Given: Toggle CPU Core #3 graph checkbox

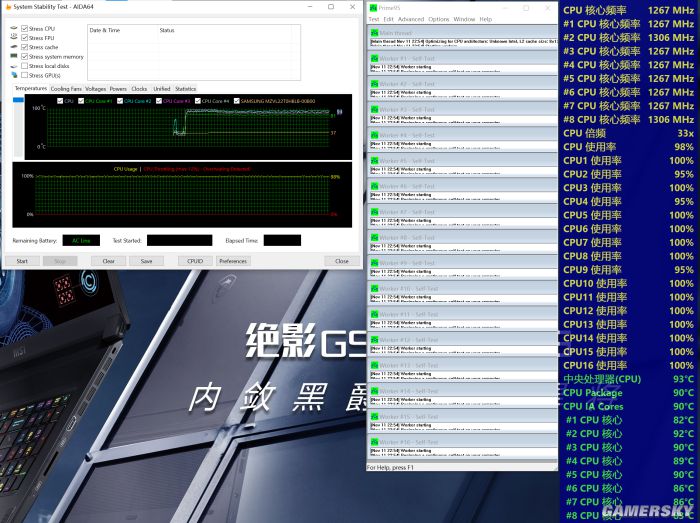Looking at the screenshot, I should tap(158, 101).
